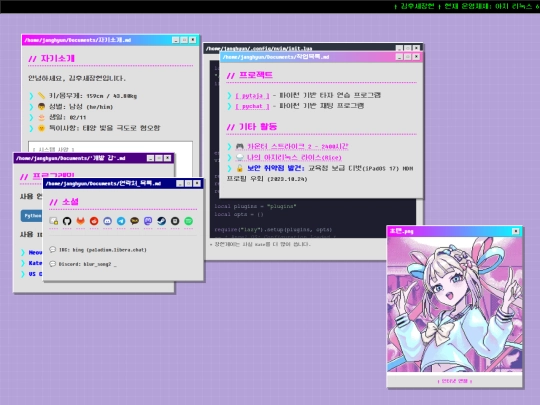The image size is (540, 405).
Task: Close the 자기소개.md window
Action: pyautogui.click(x=193, y=40)
